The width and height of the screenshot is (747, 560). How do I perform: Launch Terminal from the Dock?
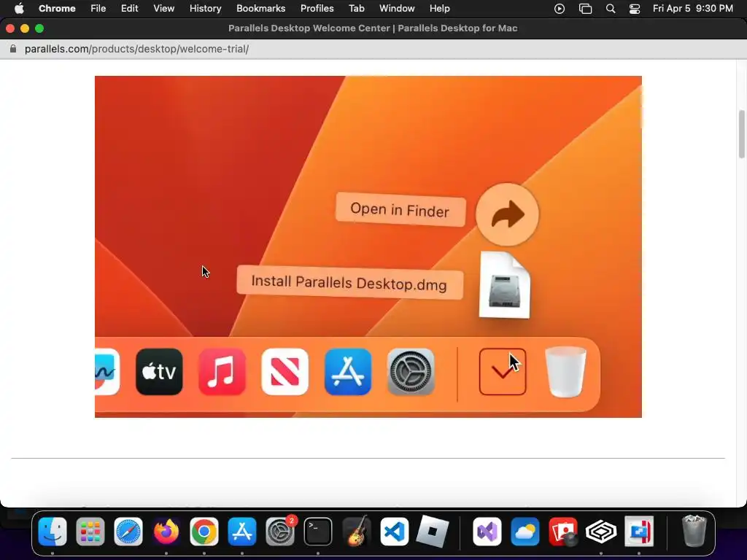(318, 532)
